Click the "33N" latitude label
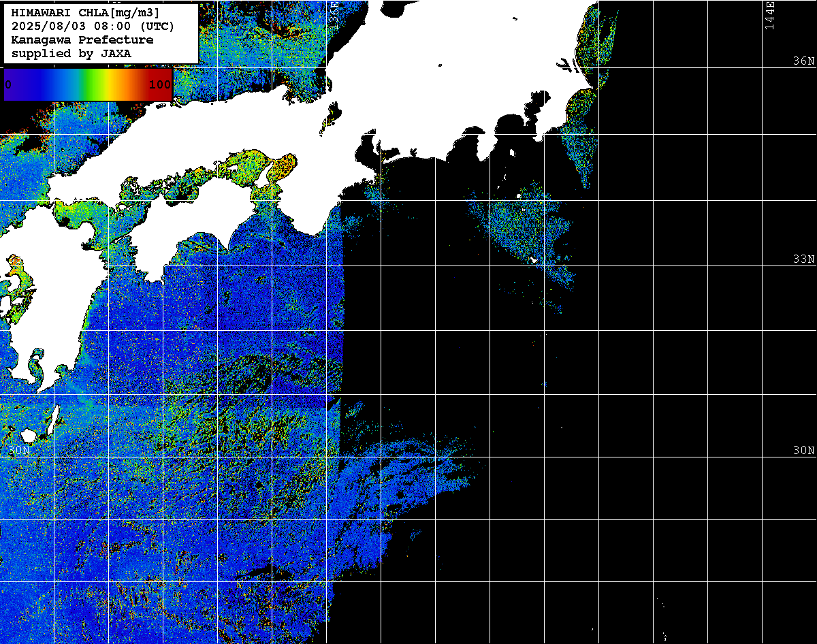This screenshot has width=817, height=644. pyautogui.click(x=803, y=259)
